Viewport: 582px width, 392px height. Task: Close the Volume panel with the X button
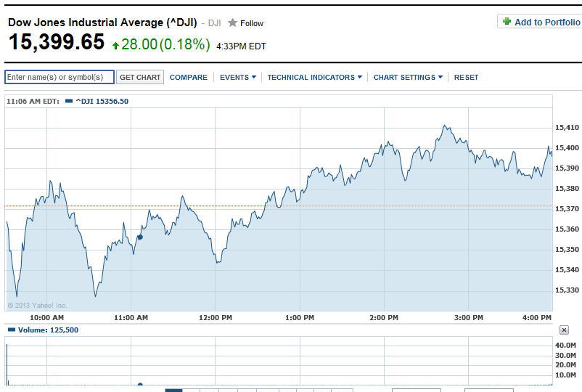(564, 330)
